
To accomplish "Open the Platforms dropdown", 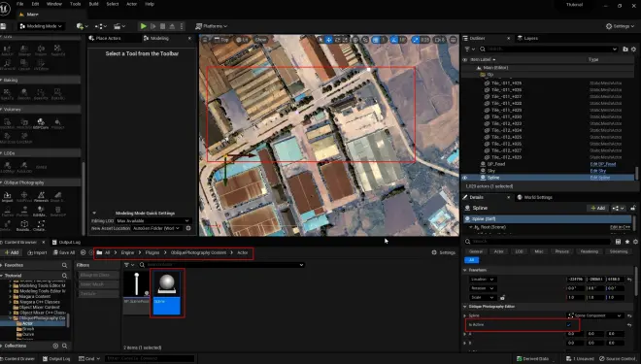I will coord(211,26).
